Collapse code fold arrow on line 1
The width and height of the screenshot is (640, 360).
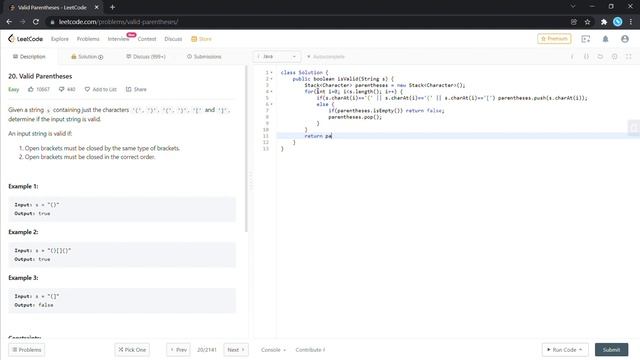(x=272, y=73)
